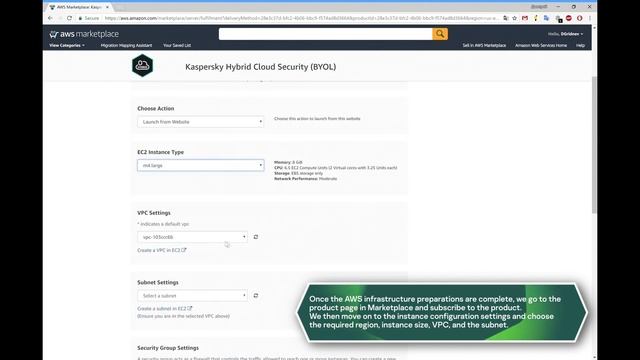
Task: Open the Select a subnet dropdown
Action: pos(192,296)
